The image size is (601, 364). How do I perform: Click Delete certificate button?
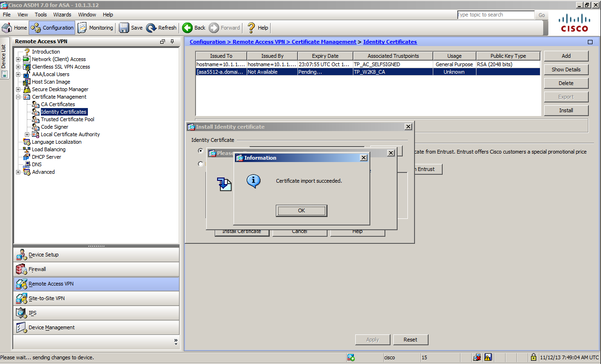point(566,83)
